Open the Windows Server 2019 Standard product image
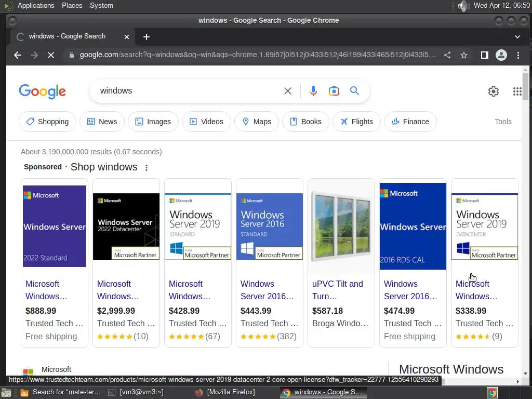This screenshot has width=532, height=399. tap(198, 227)
